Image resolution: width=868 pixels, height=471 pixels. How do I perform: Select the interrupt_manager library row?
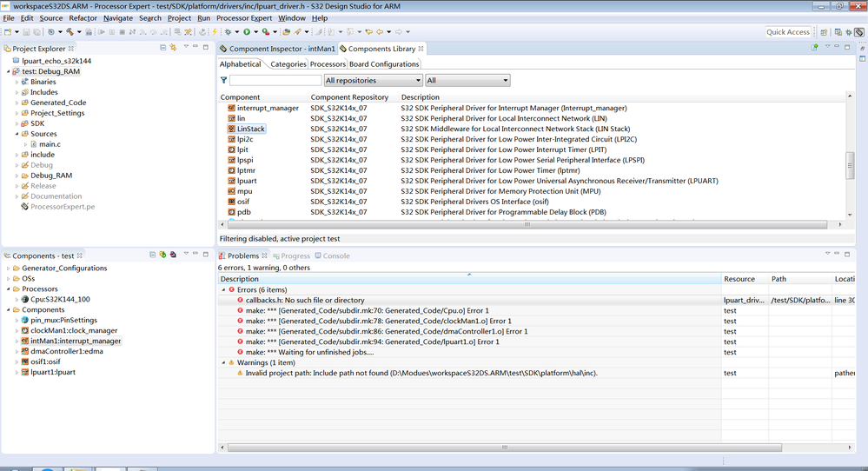(532, 108)
